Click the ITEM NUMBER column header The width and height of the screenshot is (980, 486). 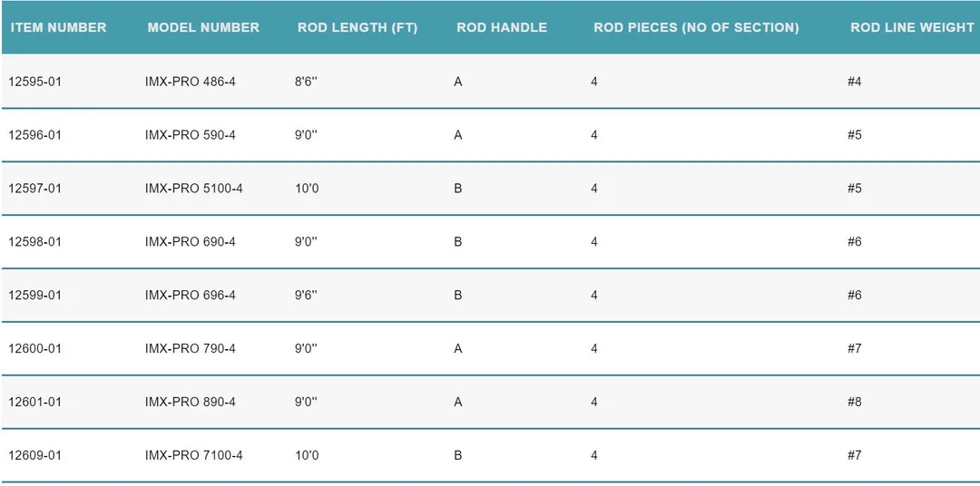(x=58, y=27)
